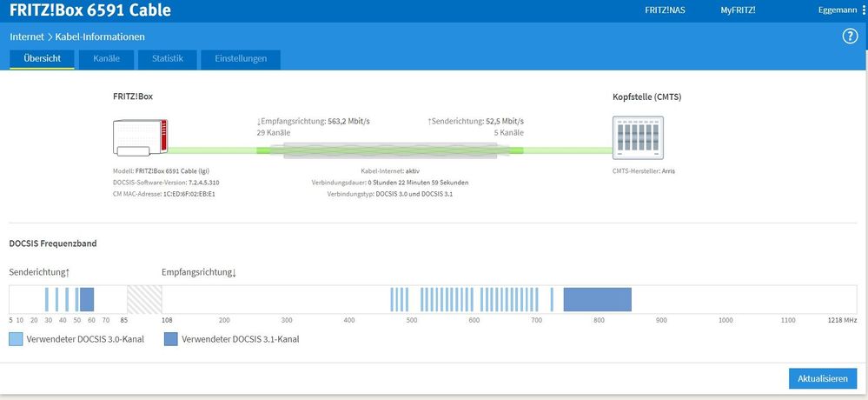Click the FRITZ!Box router device image
Screen dimensions: 868x400
point(140,137)
